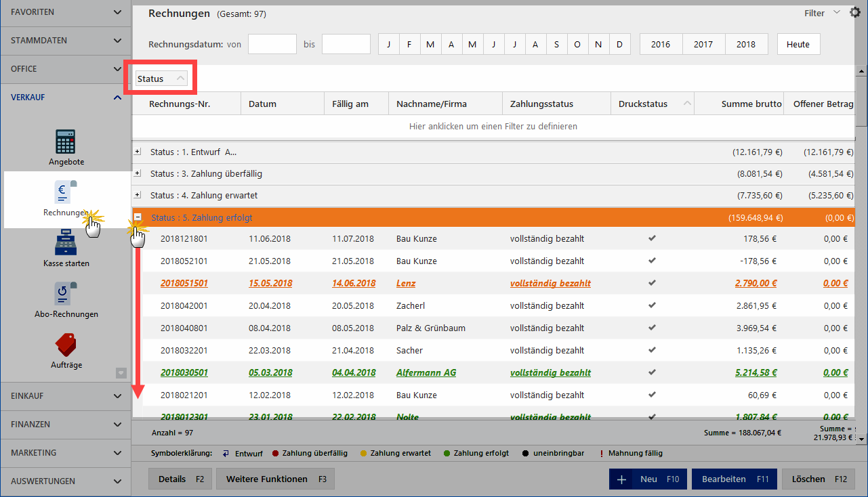Screen dimensions: 868x497
Task: Focus the Rechnungsdatum von field
Action: click(272, 45)
